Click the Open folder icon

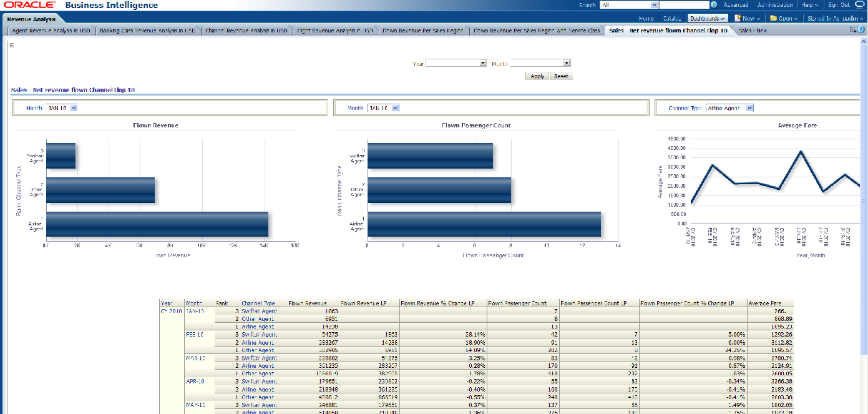pyautogui.click(x=773, y=19)
